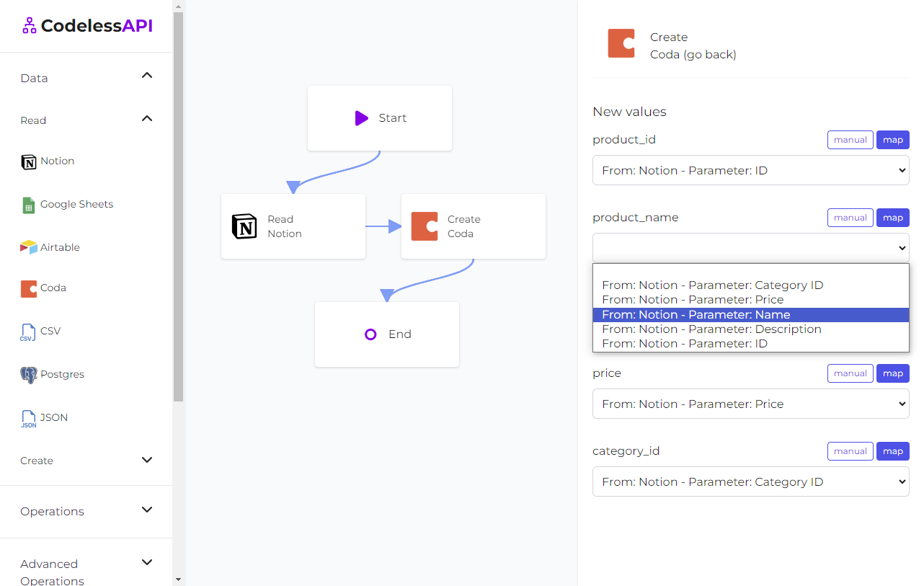Click the Data section heading text

pyautogui.click(x=34, y=78)
